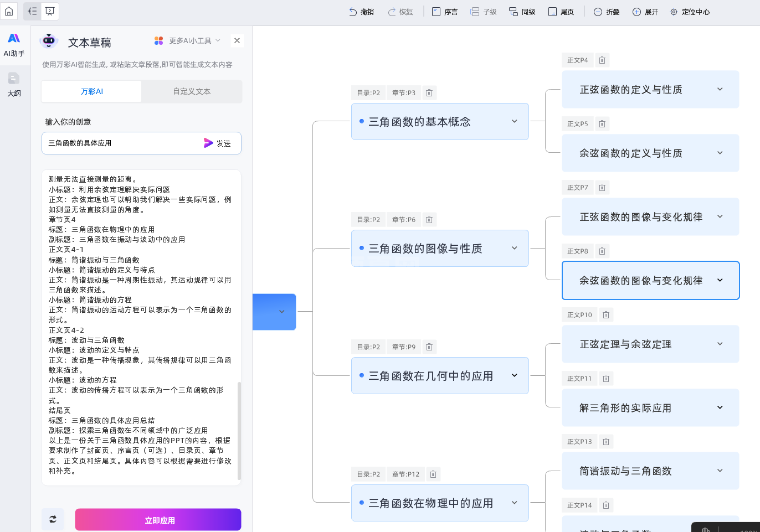Delete the 正文P11 node

click(606, 379)
